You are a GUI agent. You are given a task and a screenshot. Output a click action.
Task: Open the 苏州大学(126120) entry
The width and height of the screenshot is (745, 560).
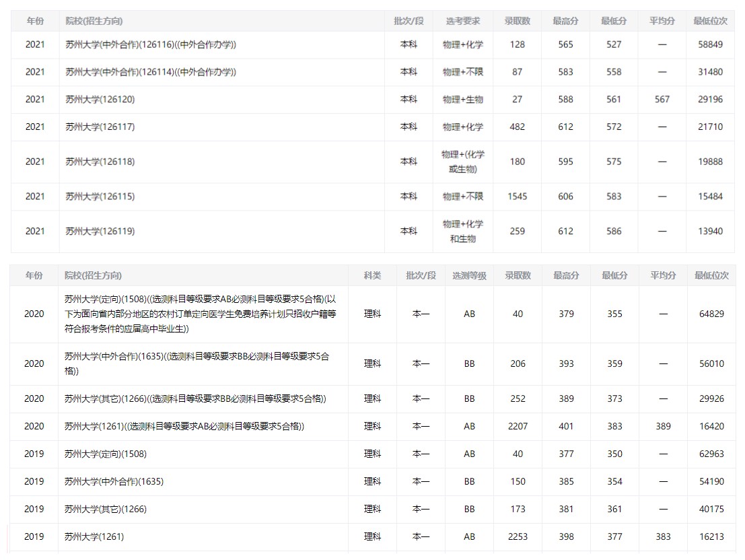tap(100, 99)
